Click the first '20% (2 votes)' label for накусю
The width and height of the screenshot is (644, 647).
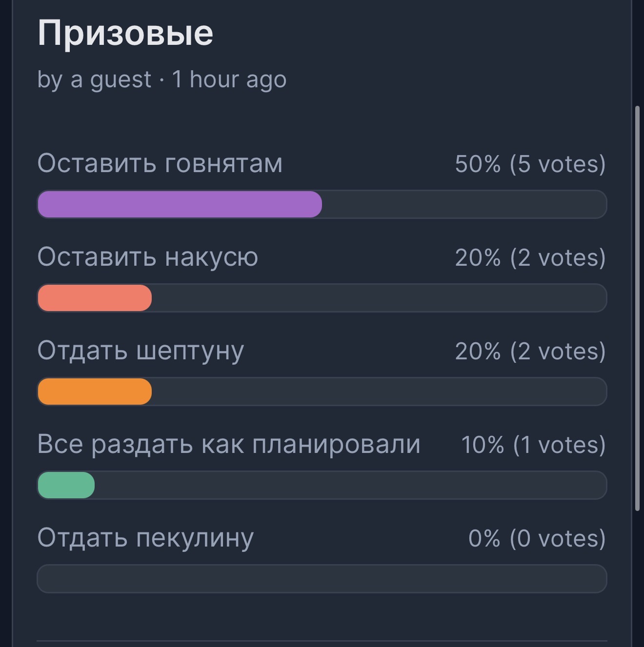pyautogui.click(x=530, y=258)
